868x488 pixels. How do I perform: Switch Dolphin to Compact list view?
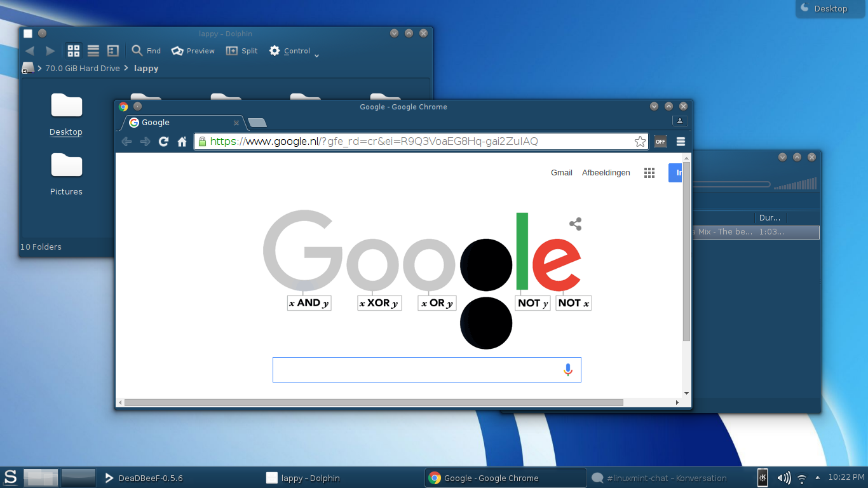(93, 51)
